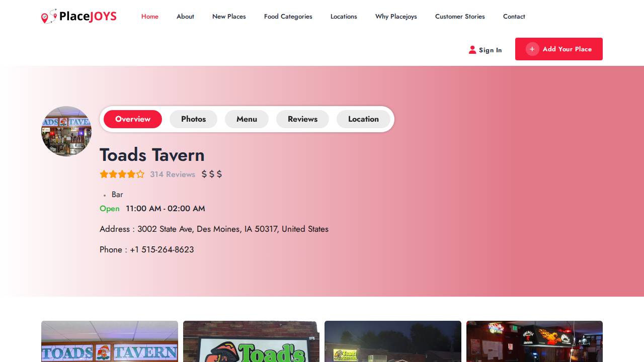The image size is (644, 362).
Task: Click the red user icon beside Sign In
Action: click(x=472, y=49)
